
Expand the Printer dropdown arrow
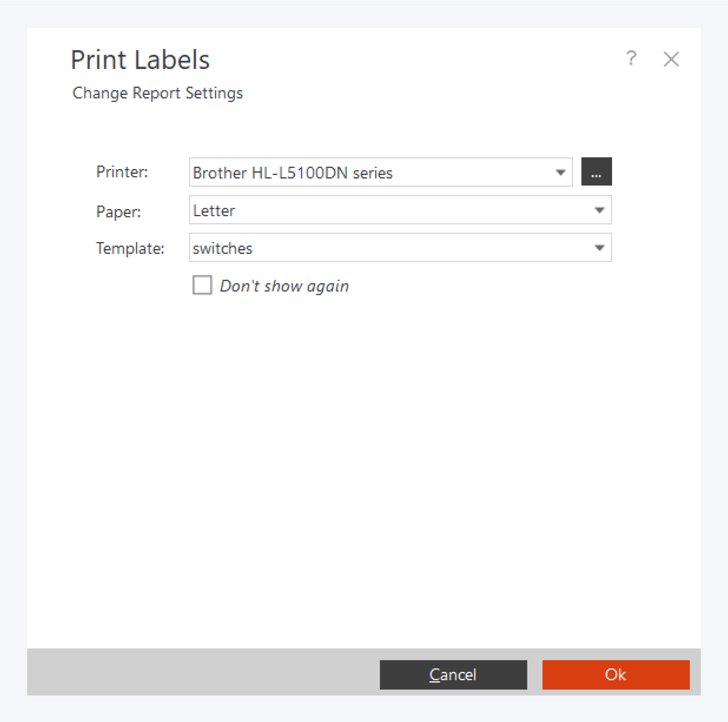click(560, 173)
